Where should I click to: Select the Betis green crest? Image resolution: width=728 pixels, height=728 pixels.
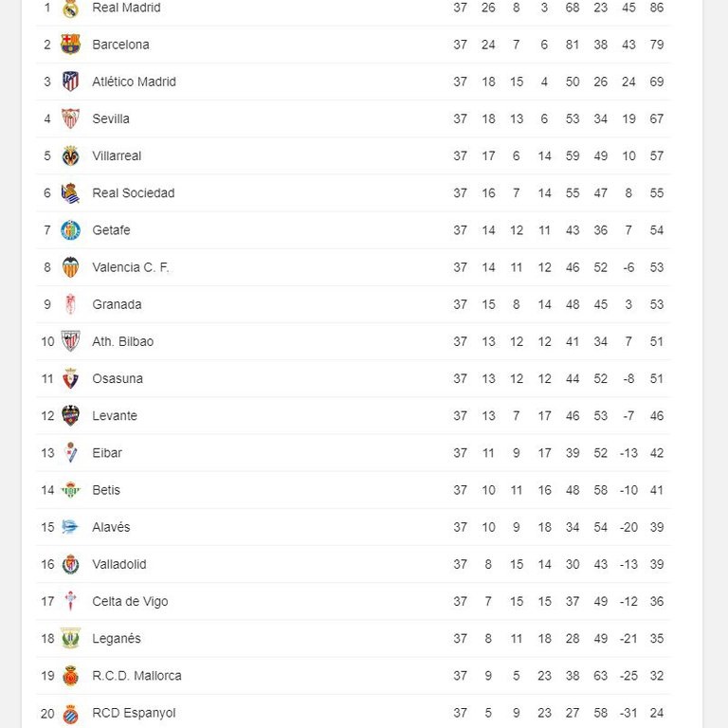point(70,490)
